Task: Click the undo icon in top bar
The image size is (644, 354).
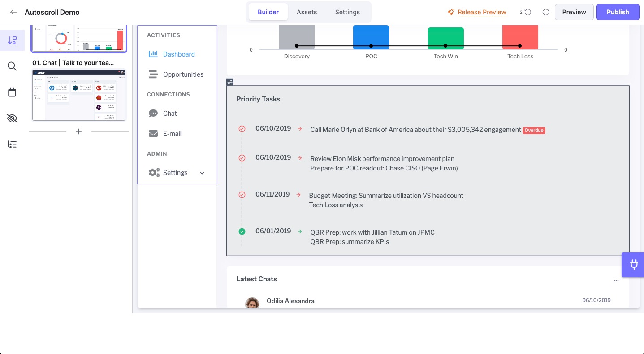Action: tap(528, 12)
